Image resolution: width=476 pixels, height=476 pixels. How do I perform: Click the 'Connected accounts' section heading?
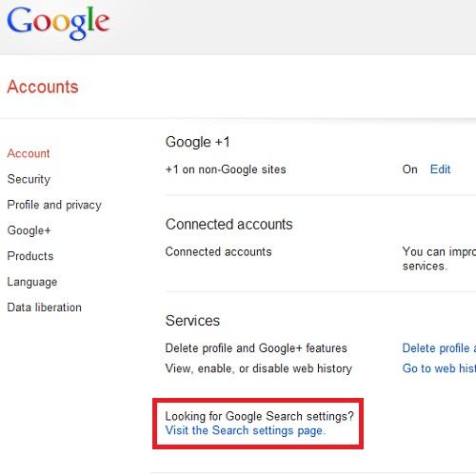(x=228, y=225)
